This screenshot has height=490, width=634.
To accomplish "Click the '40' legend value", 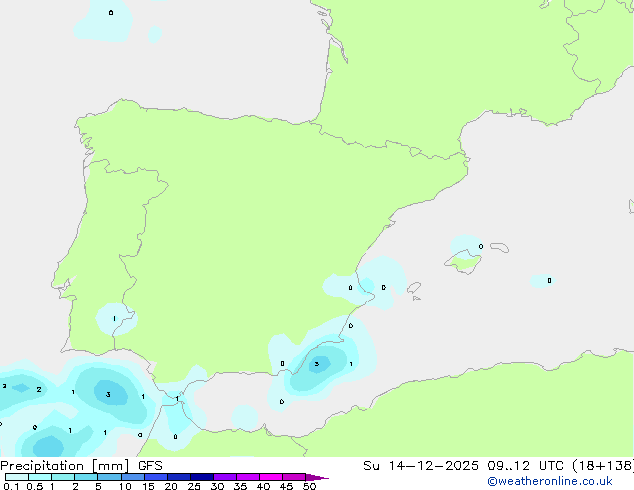I will 263,486.
